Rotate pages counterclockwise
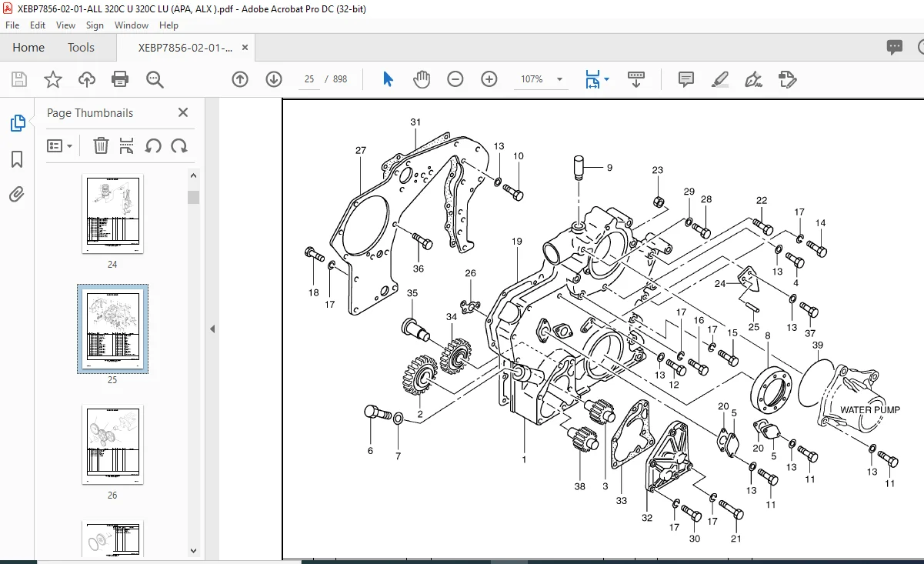 [x=153, y=145]
